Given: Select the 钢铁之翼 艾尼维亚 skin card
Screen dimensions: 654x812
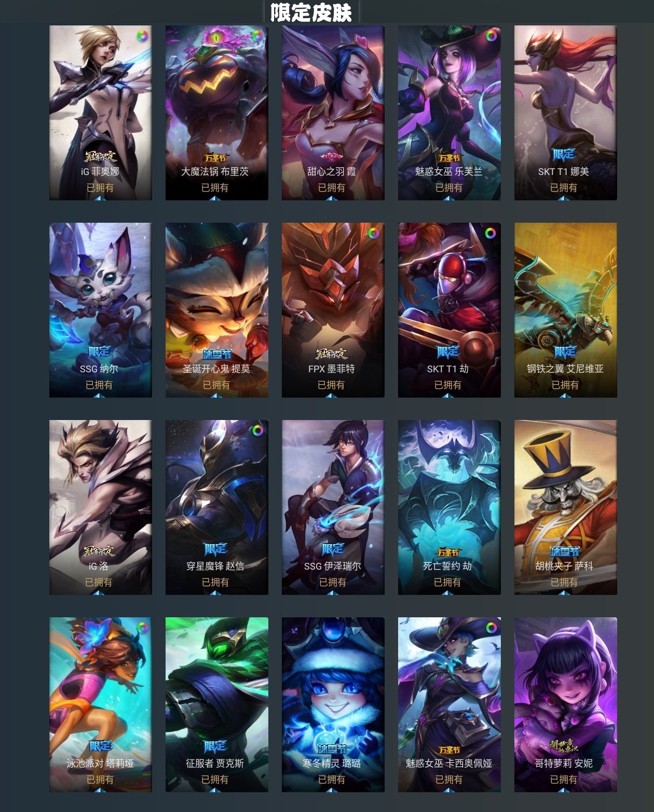Looking at the screenshot, I should coord(566,310).
